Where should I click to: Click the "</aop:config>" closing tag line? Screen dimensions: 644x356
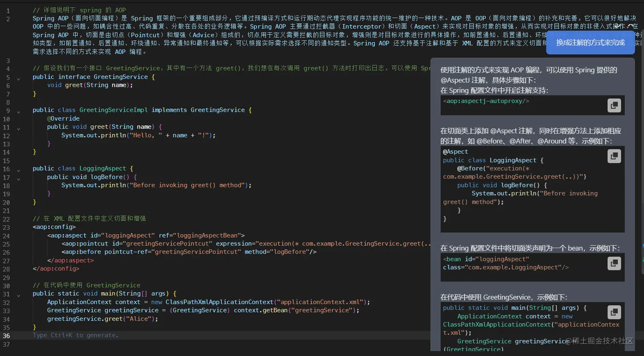coord(56,268)
